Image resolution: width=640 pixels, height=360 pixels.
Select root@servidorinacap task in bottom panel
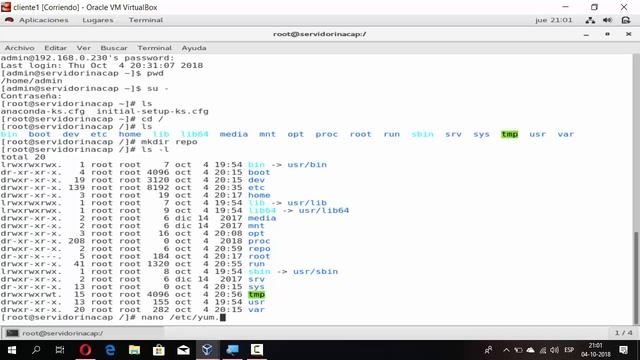click(82, 333)
